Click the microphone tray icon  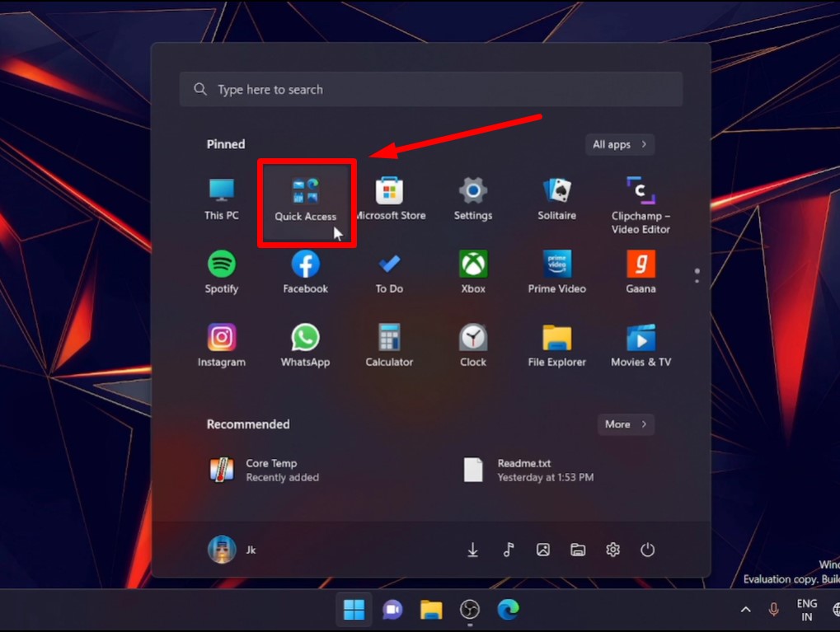(x=773, y=610)
